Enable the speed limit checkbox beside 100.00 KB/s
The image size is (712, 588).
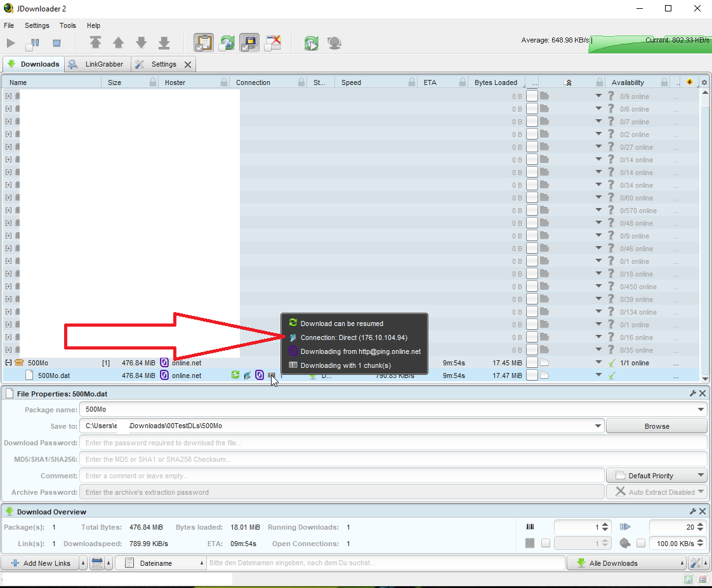641,543
